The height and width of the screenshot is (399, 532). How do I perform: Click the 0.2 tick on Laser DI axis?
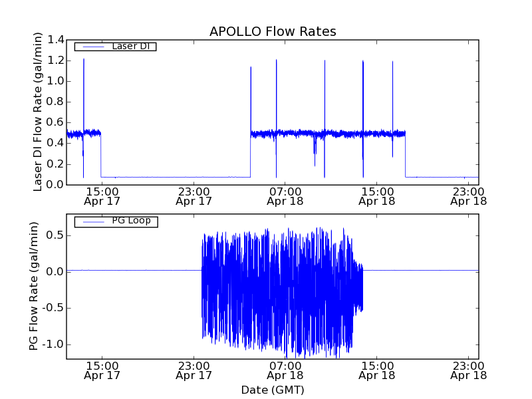pyautogui.click(x=55, y=164)
